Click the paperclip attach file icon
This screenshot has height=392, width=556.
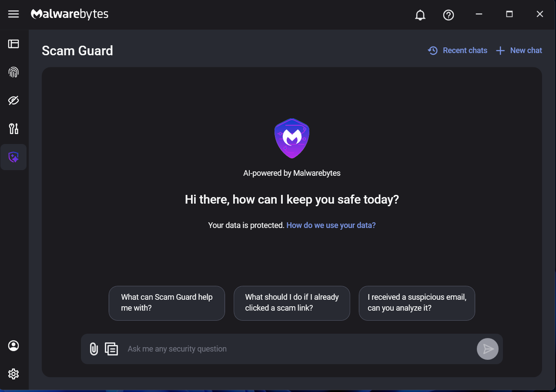[94, 349]
